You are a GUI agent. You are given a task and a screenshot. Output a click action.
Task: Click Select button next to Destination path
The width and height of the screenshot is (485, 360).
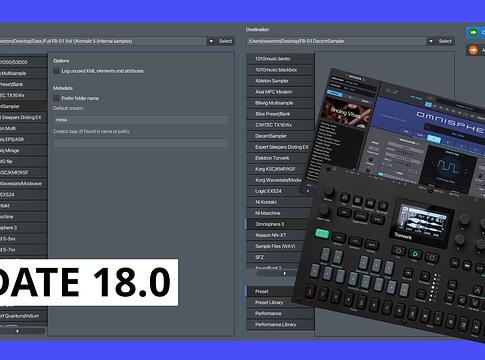[x=445, y=41]
